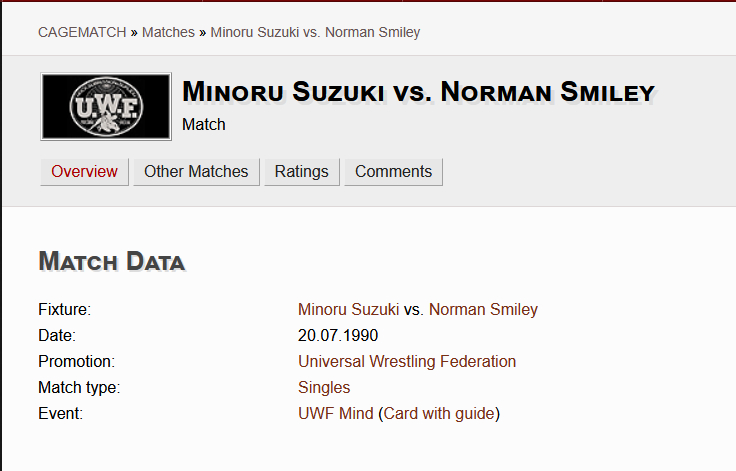Image resolution: width=736 pixels, height=471 pixels.
Task: Switch to the Other Matches tab
Action: pyautogui.click(x=196, y=172)
